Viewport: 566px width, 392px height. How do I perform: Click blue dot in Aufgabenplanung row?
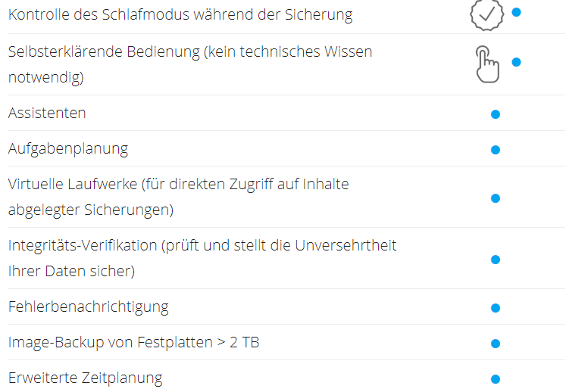tap(496, 150)
